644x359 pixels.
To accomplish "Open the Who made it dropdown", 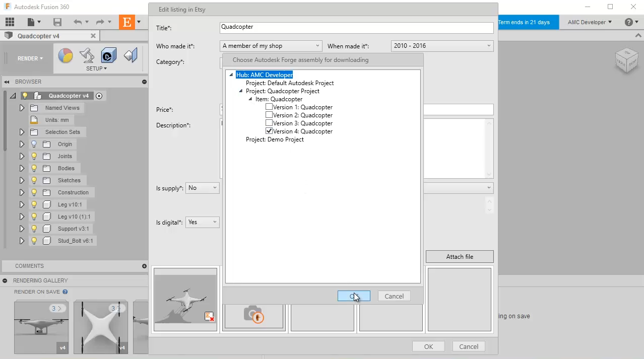I will (271, 46).
